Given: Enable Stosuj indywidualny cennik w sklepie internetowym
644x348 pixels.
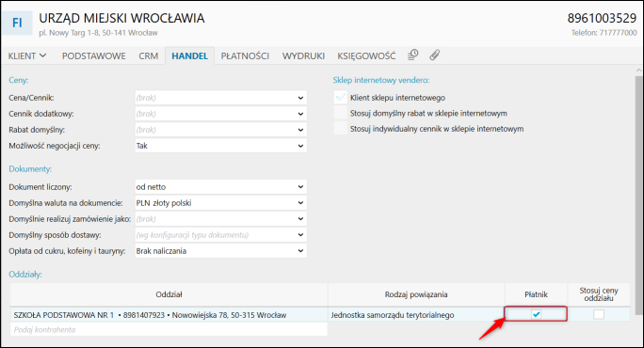Looking at the screenshot, I should point(341,129).
